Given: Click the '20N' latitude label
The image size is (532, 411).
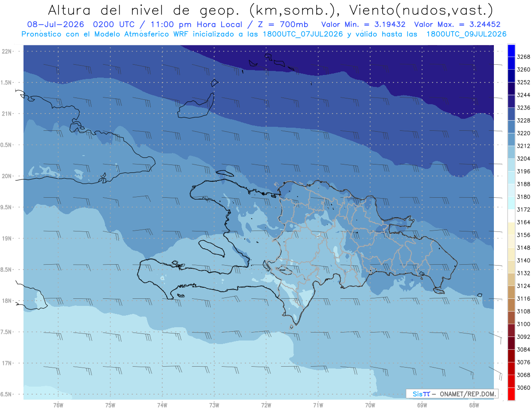Looking at the screenshot, I should coord(7,176).
